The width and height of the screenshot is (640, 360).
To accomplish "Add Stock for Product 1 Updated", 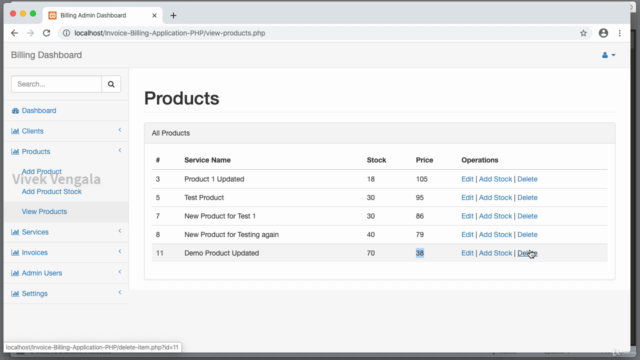I will [495, 179].
